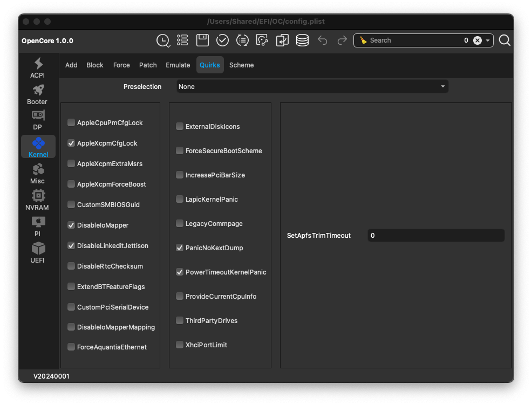Open the DP section in sidebar
The width and height of the screenshot is (532, 405).
38,120
